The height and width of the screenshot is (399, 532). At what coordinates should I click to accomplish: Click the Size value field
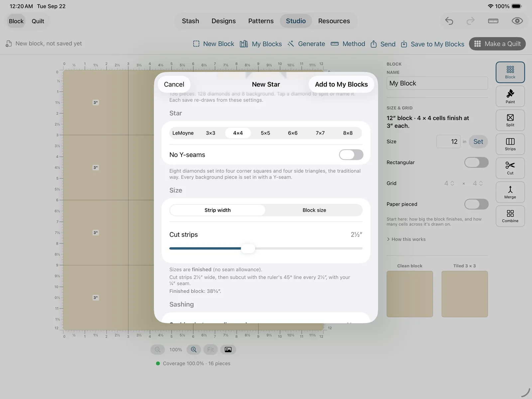point(448,142)
